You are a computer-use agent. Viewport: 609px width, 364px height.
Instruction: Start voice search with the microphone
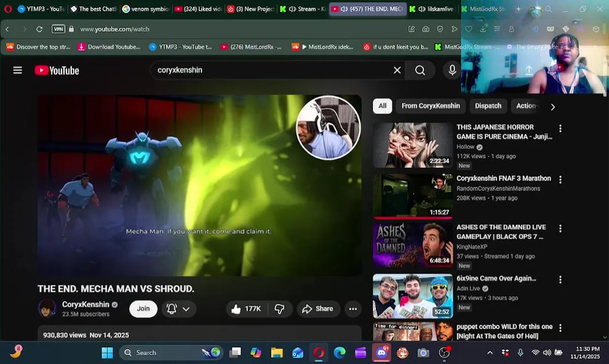click(452, 70)
